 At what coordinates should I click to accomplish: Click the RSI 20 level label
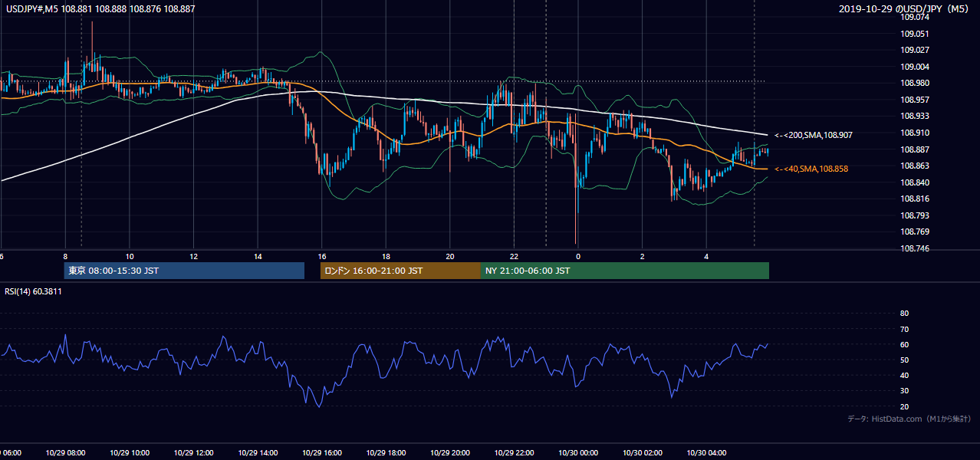pyautogui.click(x=904, y=406)
